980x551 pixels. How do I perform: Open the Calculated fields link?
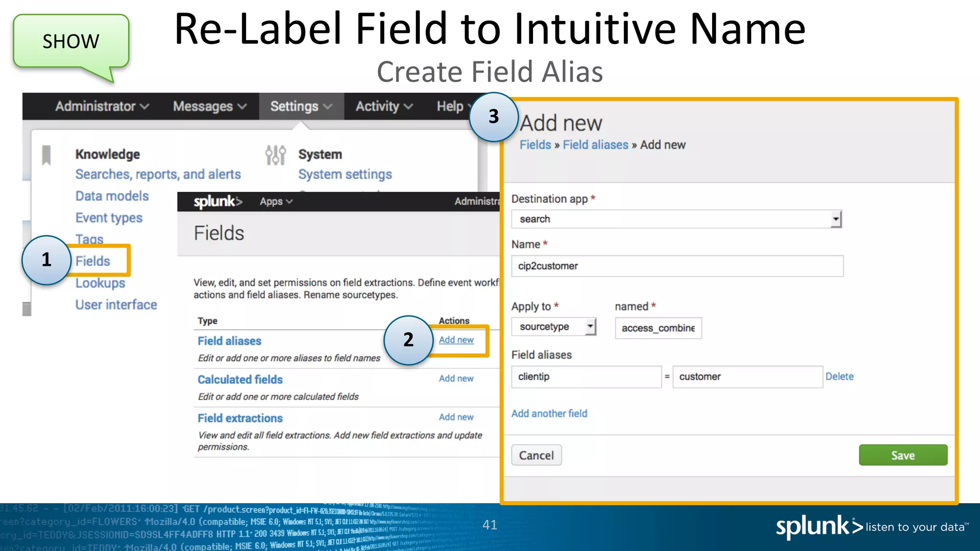click(240, 380)
